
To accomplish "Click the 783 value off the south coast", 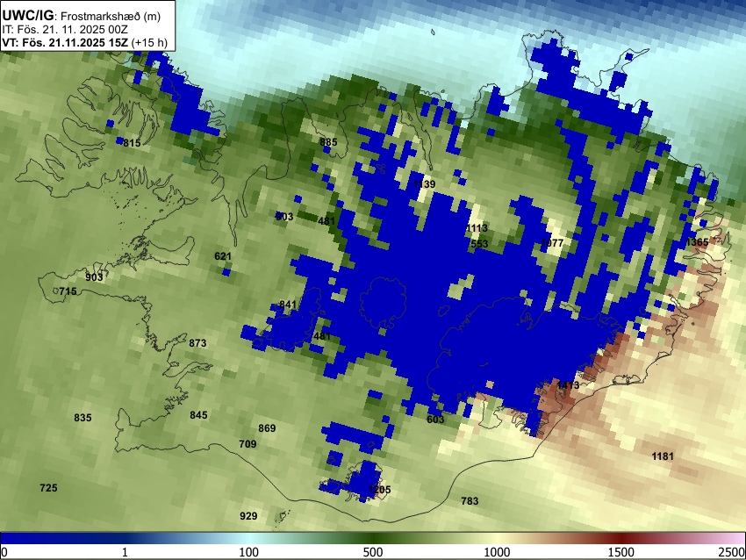I will coord(470,501).
